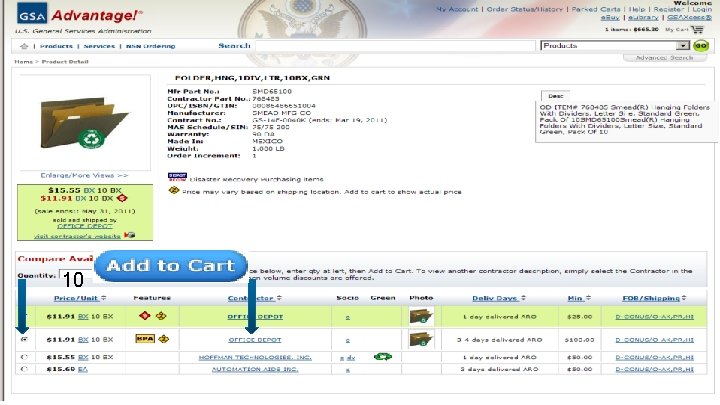This screenshot has height=405, width=720.
Task: Select the Automation Aids radio button
Action: pos(24,369)
